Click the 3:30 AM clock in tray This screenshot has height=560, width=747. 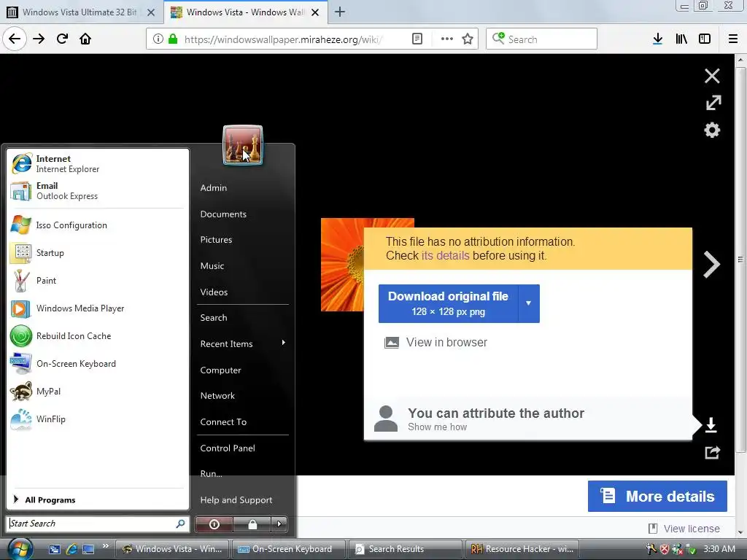click(719, 549)
